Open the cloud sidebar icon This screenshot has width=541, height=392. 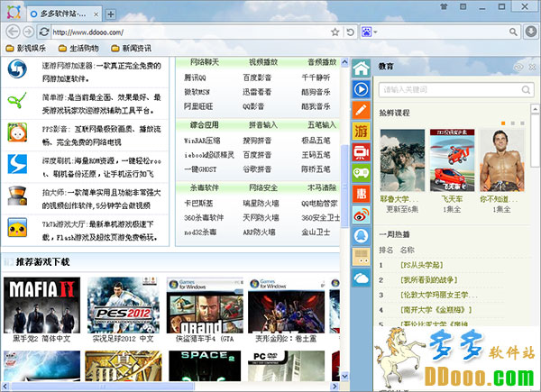click(361, 278)
